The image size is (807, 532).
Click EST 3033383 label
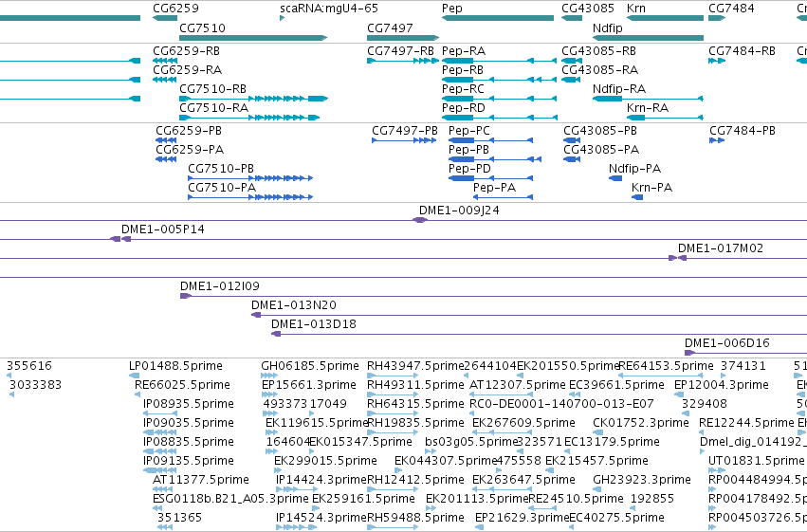[35, 385]
